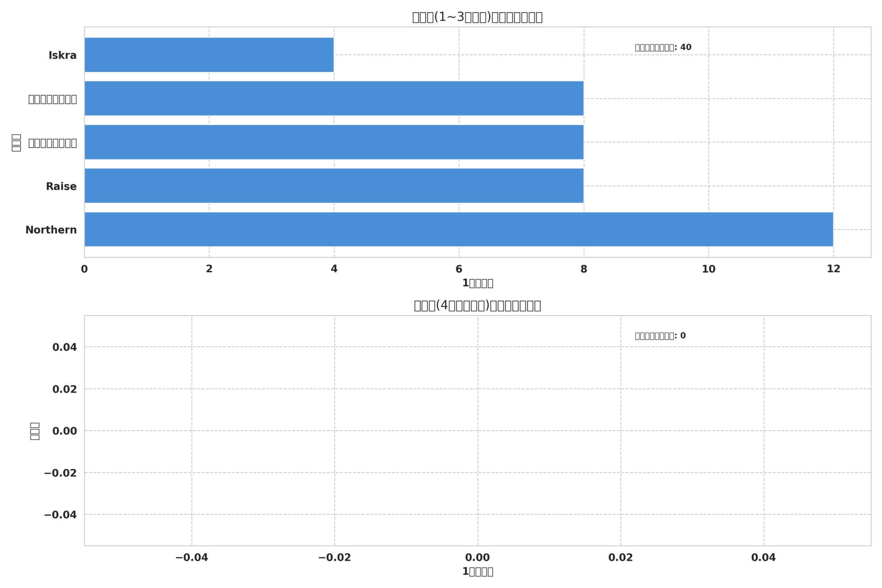Select the 0.00 tick on lower x-axis
Screen dimensions: 882x588
(478, 558)
